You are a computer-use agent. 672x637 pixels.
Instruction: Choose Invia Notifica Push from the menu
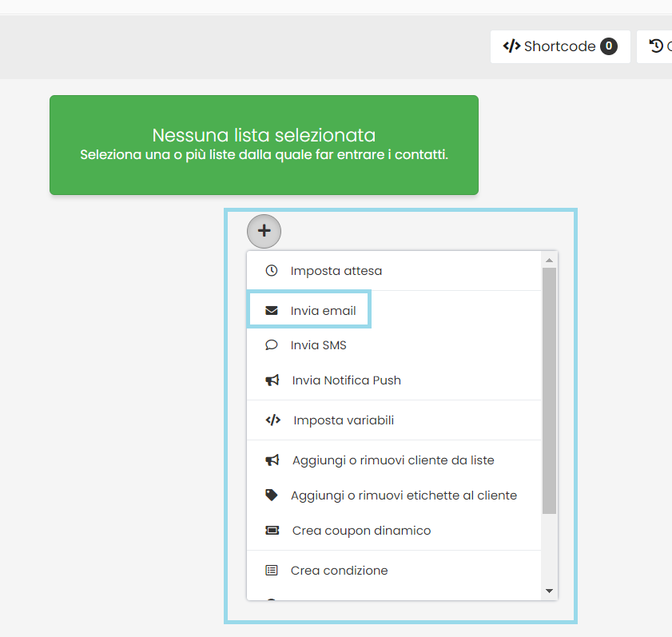[346, 380]
